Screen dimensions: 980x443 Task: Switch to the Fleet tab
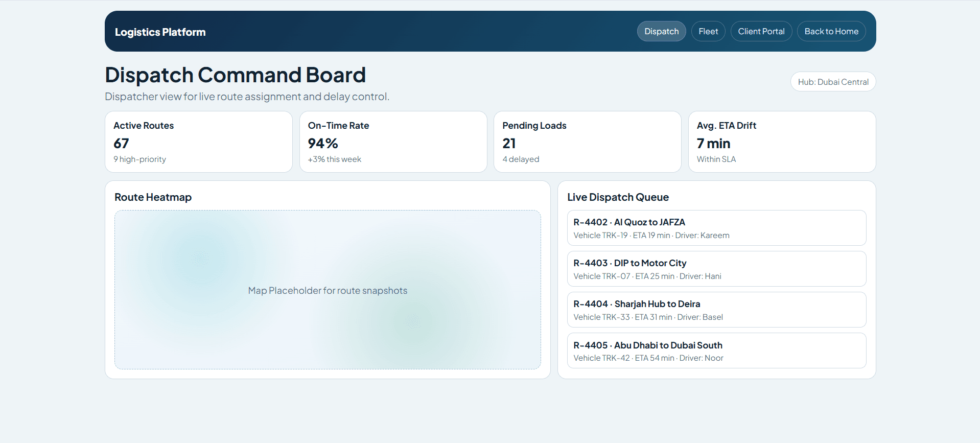[x=708, y=31]
